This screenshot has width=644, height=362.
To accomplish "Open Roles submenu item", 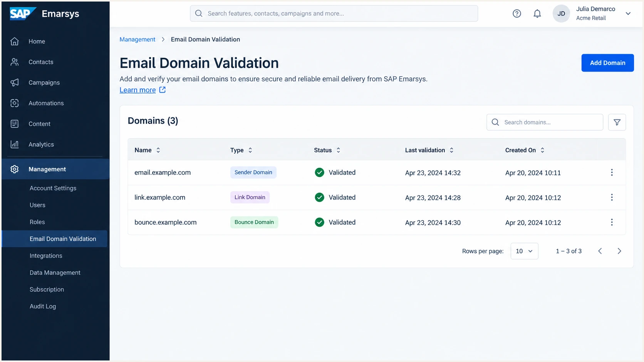I will (37, 222).
